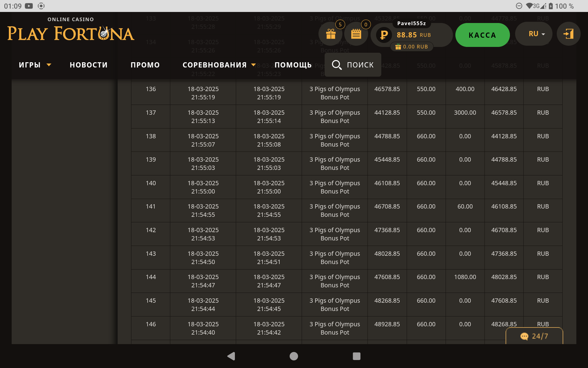Click the 1080.00 win amount cell
Screen dimensions: 588x368
[x=465, y=277]
